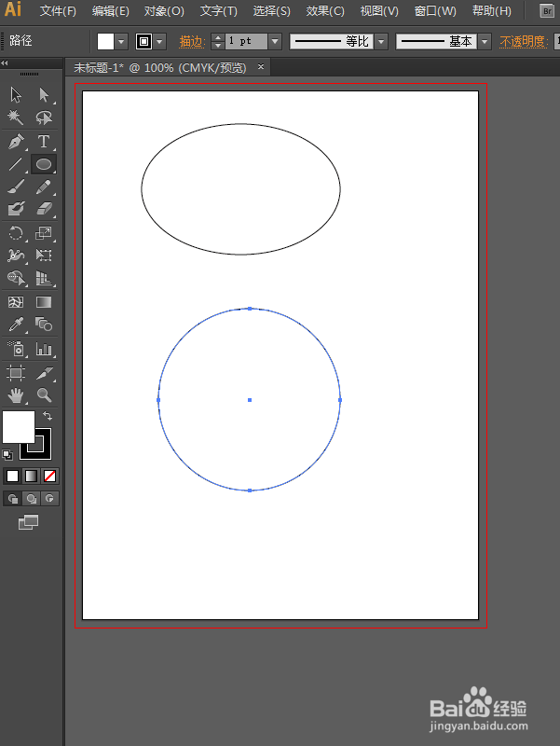Click Change Screen Mode icon
This screenshot has width=560, height=746.
click(29, 522)
